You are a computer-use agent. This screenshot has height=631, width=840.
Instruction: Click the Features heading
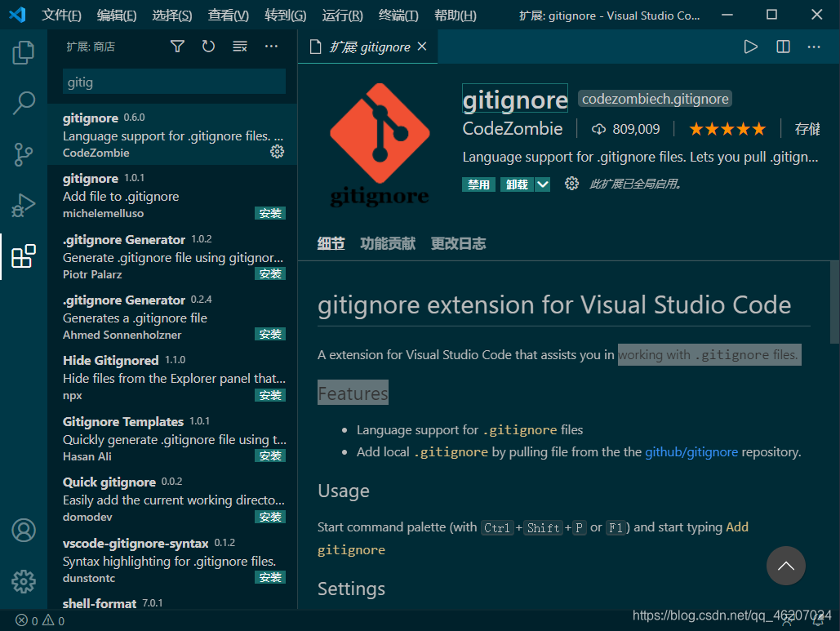point(353,393)
